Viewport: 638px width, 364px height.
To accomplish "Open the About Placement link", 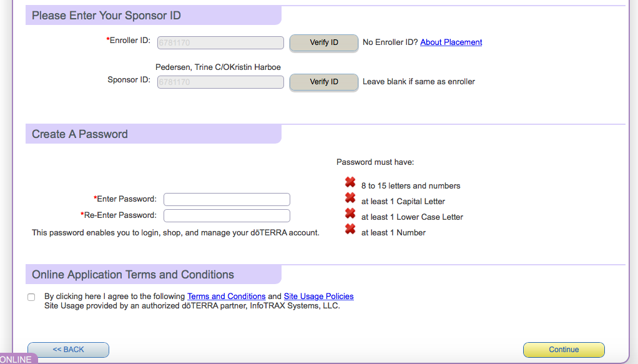I will click(451, 42).
